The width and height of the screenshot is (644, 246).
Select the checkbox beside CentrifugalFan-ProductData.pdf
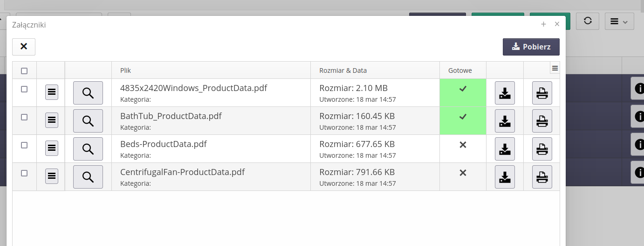[x=24, y=173]
